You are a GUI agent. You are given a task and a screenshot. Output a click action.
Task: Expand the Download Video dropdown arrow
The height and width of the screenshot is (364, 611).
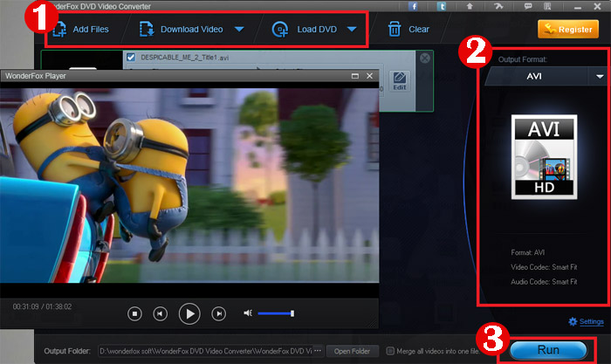coord(239,29)
